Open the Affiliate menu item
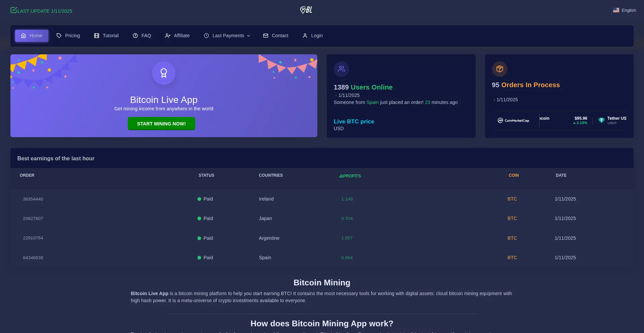This screenshot has height=333, width=644. tap(177, 36)
